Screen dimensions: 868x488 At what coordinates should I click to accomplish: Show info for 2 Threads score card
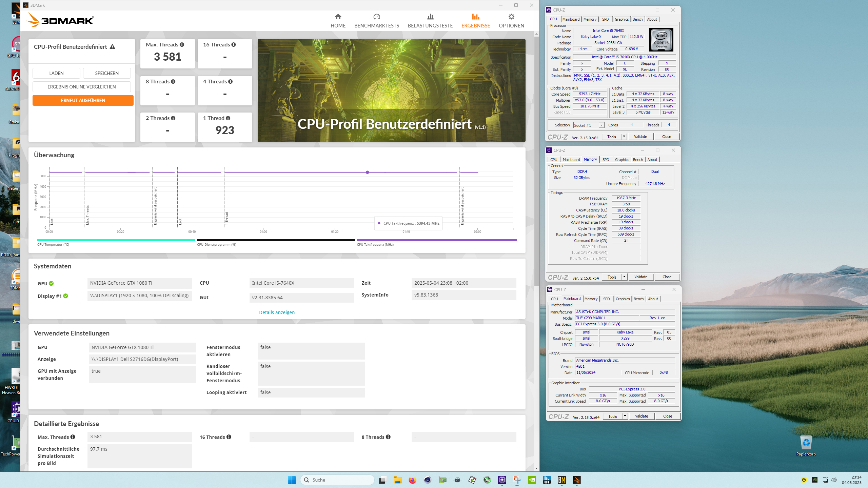click(173, 118)
